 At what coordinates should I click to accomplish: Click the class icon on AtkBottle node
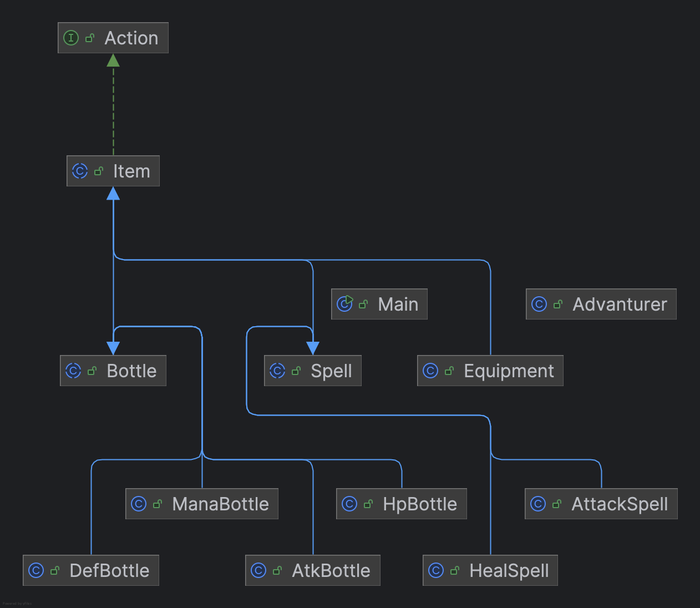pyautogui.click(x=258, y=570)
